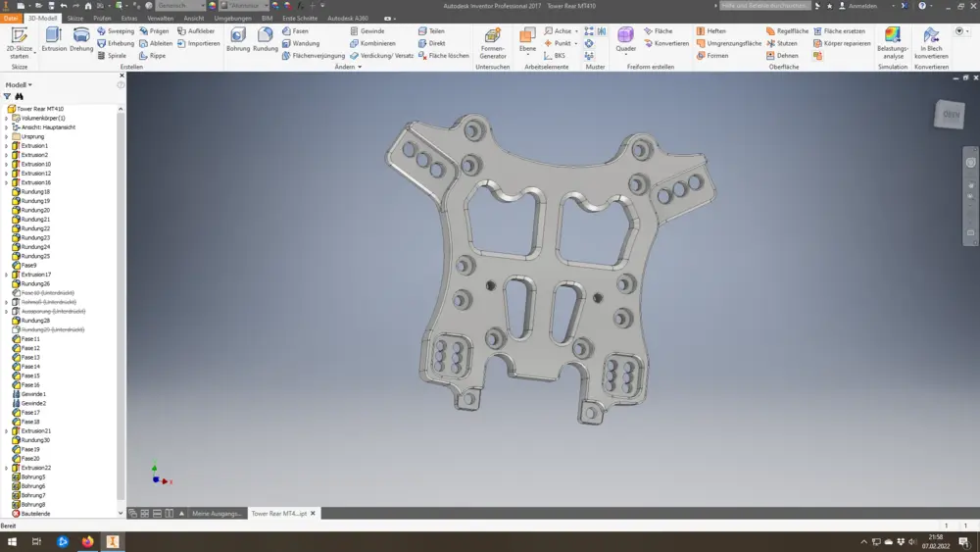The height and width of the screenshot is (552, 980).
Task: Open the Ansicht ribbon tab
Action: pyautogui.click(x=194, y=18)
